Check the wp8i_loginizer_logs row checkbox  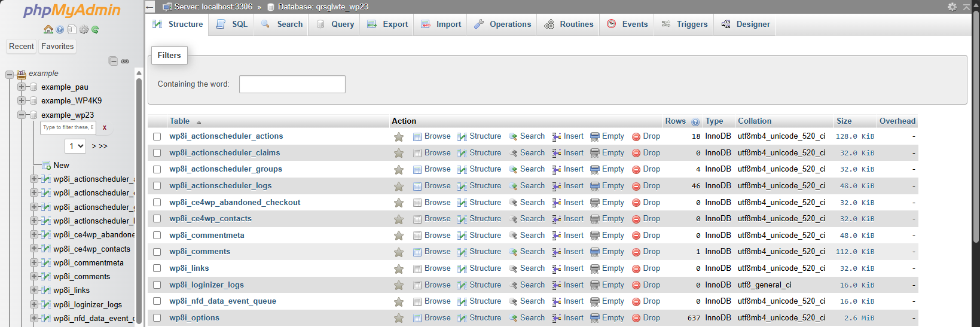[x=157, y=285]
